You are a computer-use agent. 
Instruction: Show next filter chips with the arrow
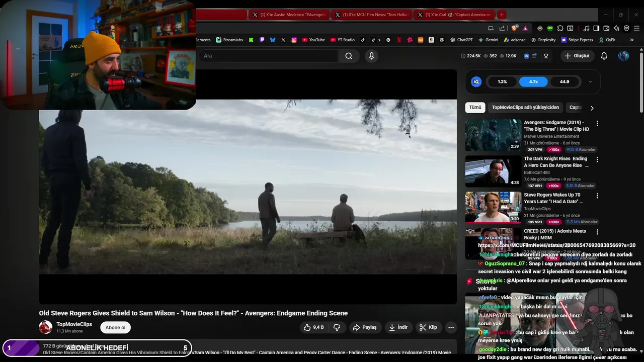click(x=592, y=108)
